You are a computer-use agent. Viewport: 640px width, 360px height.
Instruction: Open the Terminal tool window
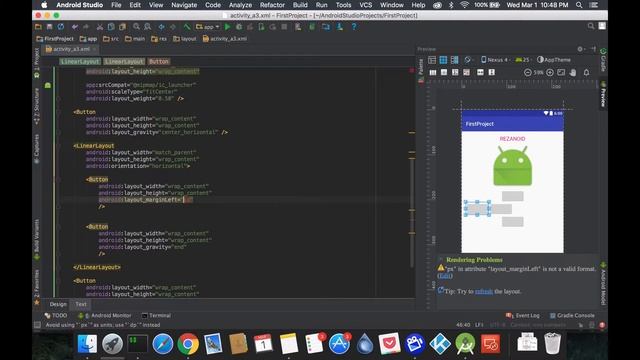156,316
